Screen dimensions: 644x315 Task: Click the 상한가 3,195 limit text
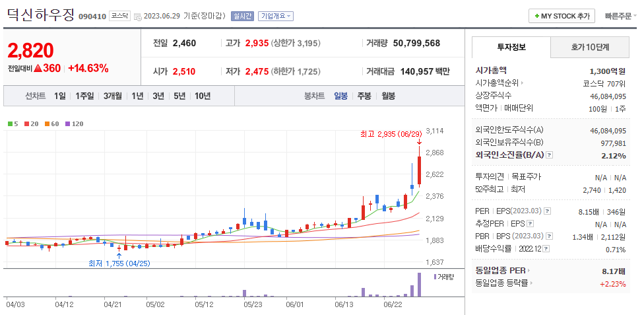tap(296, 43)
